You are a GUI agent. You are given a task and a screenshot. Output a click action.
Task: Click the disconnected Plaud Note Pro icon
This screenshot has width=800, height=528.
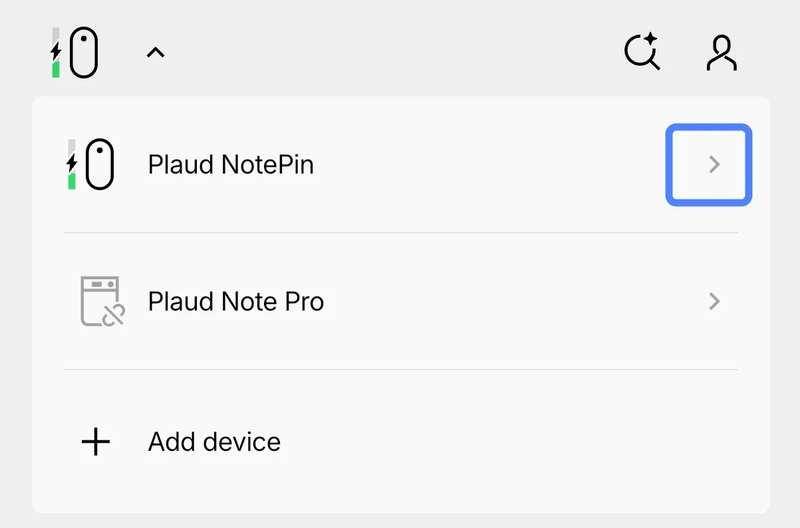point(99,301)
